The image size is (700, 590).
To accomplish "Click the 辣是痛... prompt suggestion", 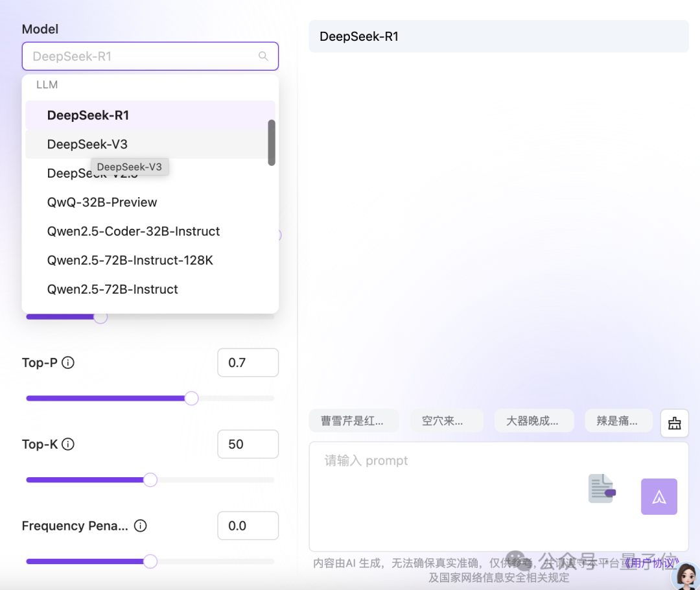I will pyautogui.click(x=618, y=421).
